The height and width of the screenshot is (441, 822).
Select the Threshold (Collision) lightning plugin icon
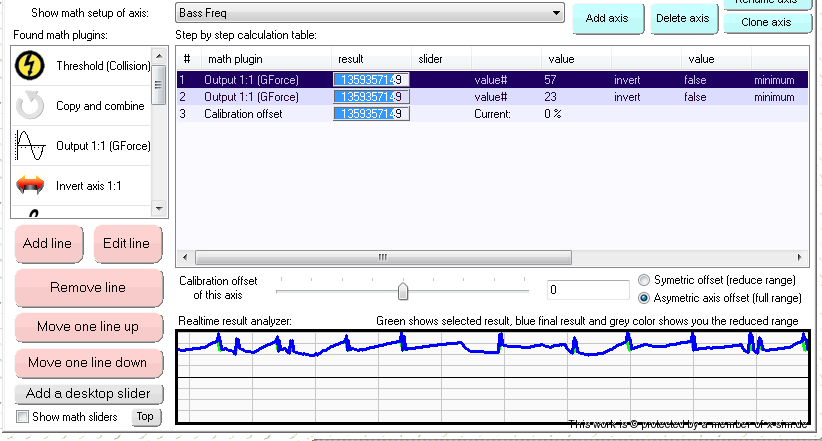pos(32,66)
